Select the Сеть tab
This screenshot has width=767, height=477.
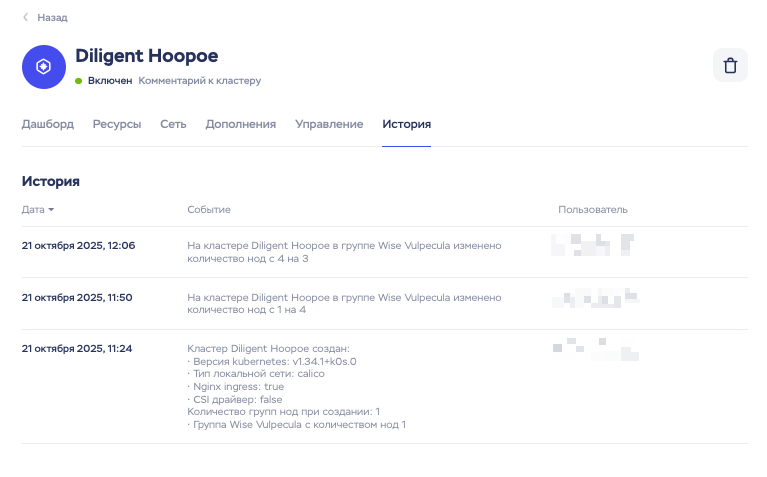(173, 124)
